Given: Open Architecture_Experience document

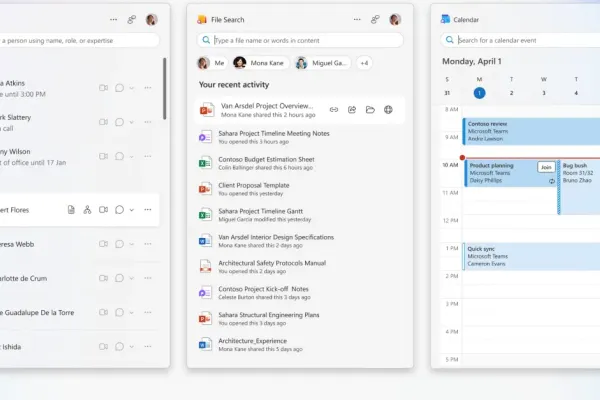Looking at the screenshot, I should click(x=300, y=344).
